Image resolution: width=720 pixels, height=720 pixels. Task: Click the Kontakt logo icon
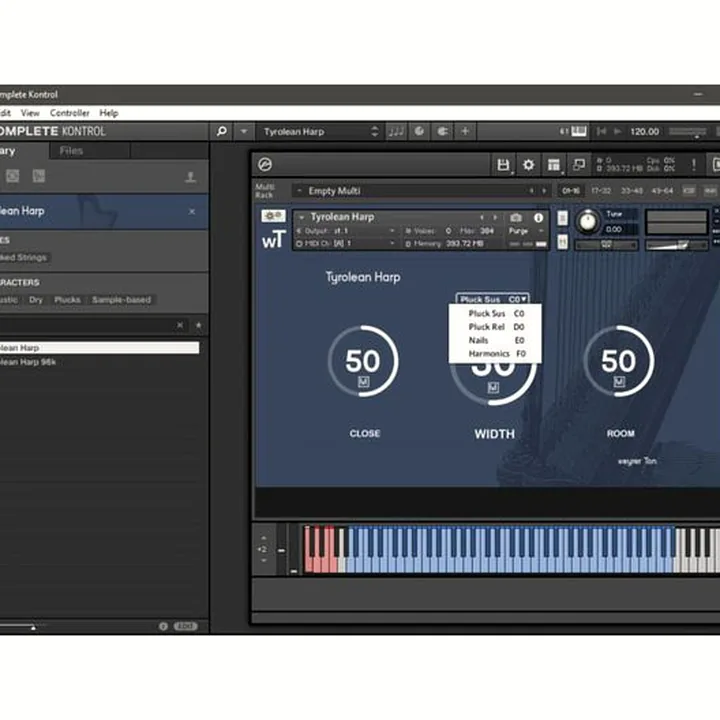[265, 164]
